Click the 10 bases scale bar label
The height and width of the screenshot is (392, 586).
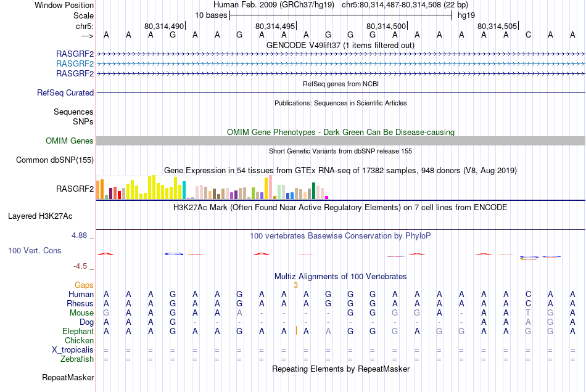[211, 15]
